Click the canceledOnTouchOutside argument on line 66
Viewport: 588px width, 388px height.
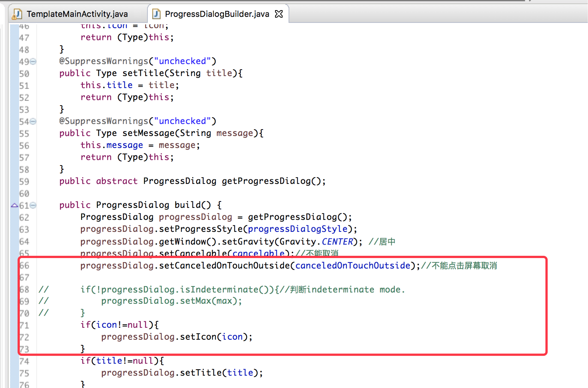tap(353, 266)
